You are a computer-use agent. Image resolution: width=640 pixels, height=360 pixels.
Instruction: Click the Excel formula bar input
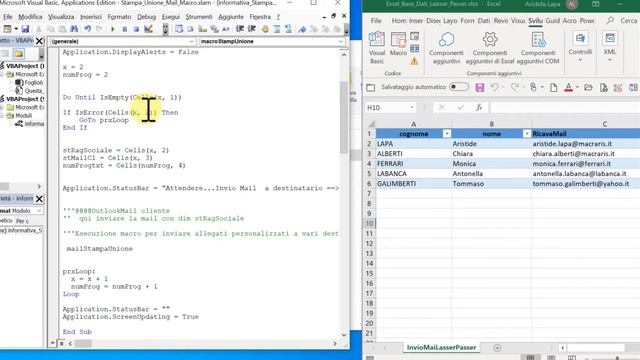pos(565,107)
